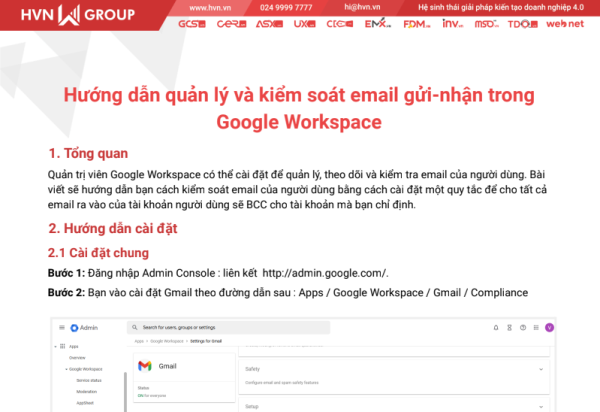Collapse the Apps tree node arrow
The height and width of the screenshot is (412, 600).
pyautogui.click(x=55, y=347)
